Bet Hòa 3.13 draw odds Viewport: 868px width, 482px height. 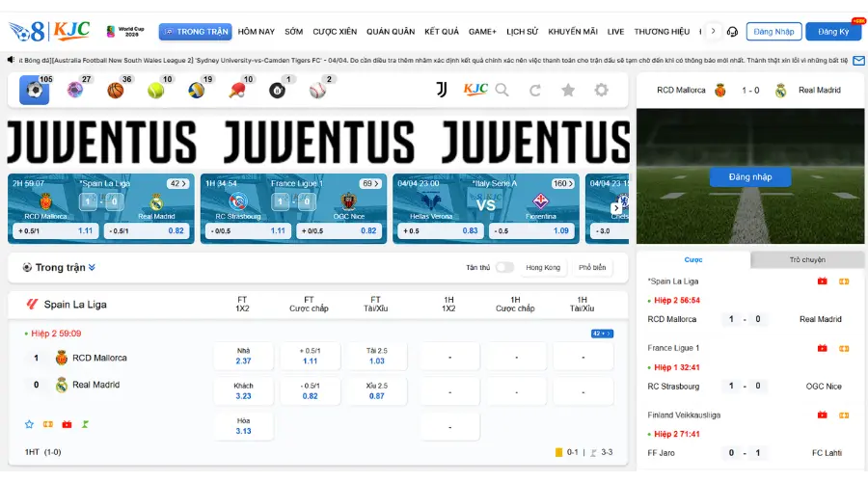pyautogui.click(x=243, y=426)
